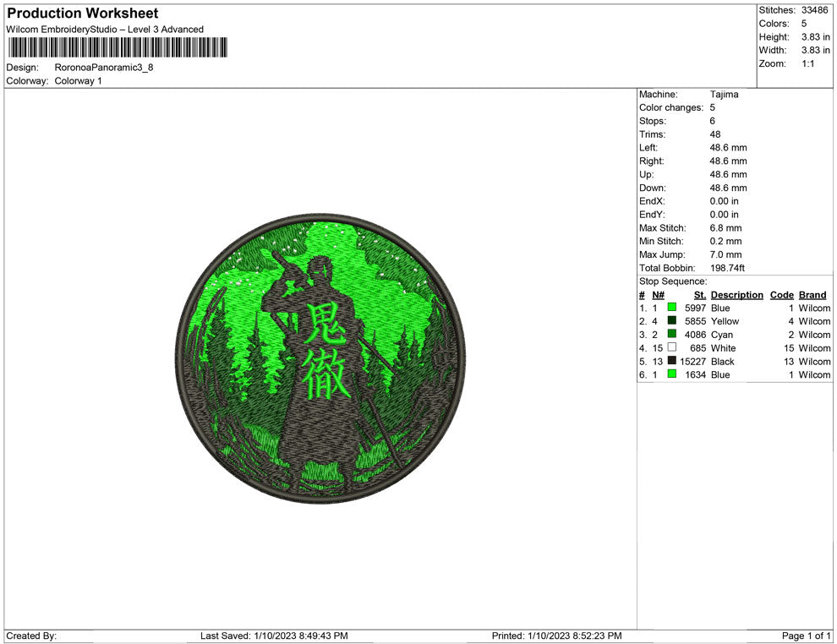Image resolution: width=837 pixels, height=644 pixels.
Task: Click the 'White' description in stop 4
Action: click(723, 348)
